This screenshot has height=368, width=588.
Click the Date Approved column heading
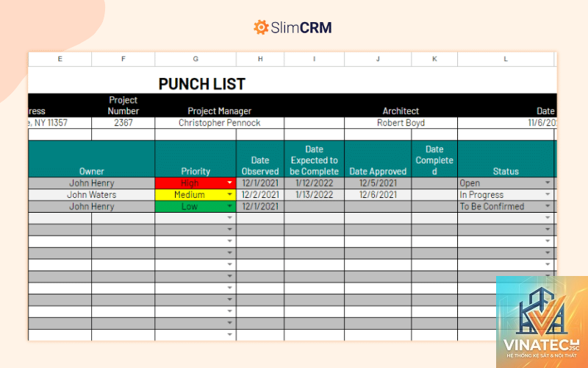point(378,159)
